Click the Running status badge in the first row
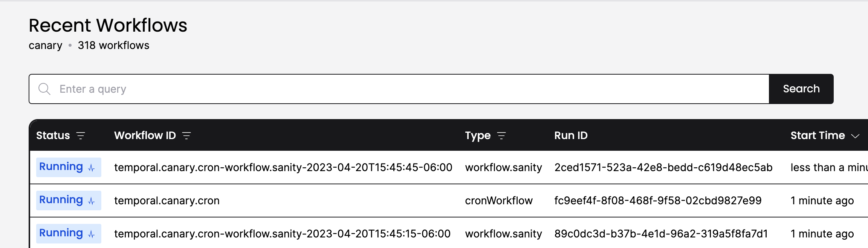This screenshot has height=248, width=868. [x=69, y=167]
